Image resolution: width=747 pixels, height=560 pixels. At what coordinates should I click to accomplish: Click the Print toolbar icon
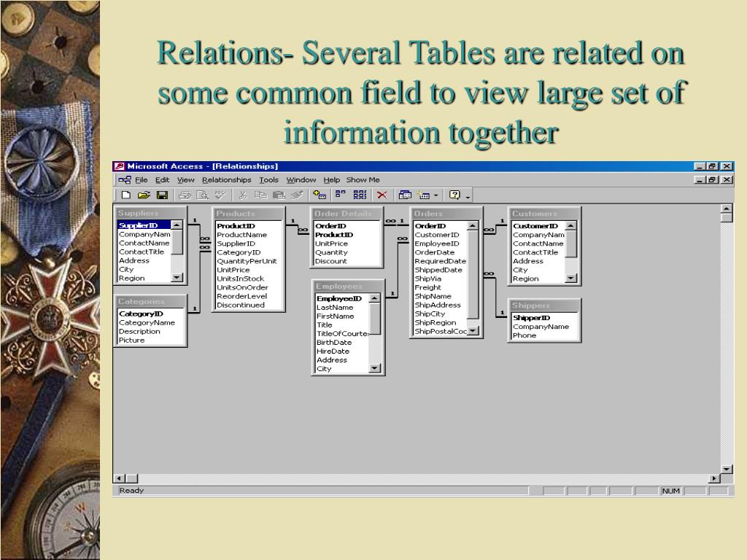click(185, 195)
